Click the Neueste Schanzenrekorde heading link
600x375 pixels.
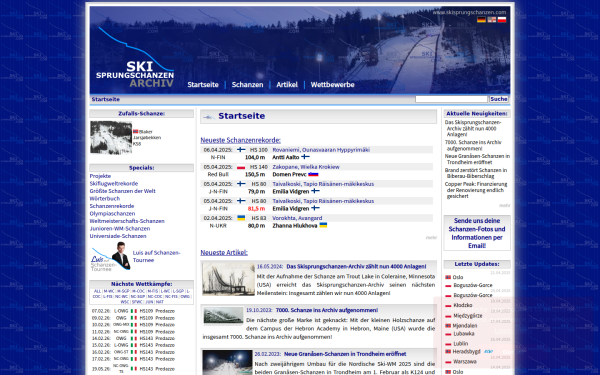pos(240,140)
